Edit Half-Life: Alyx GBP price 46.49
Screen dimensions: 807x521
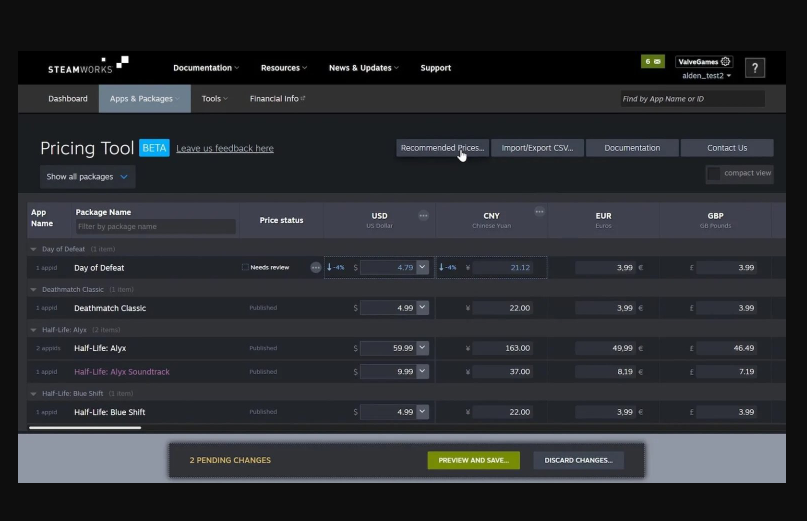coord(726,348)
